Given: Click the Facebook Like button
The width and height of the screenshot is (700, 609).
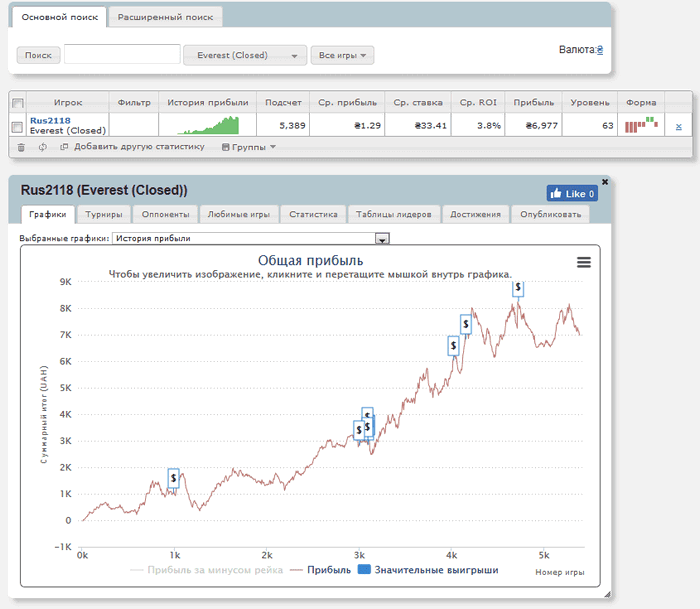Looking at the screenshot, I should pyautogui.click(x=571, y=193).
